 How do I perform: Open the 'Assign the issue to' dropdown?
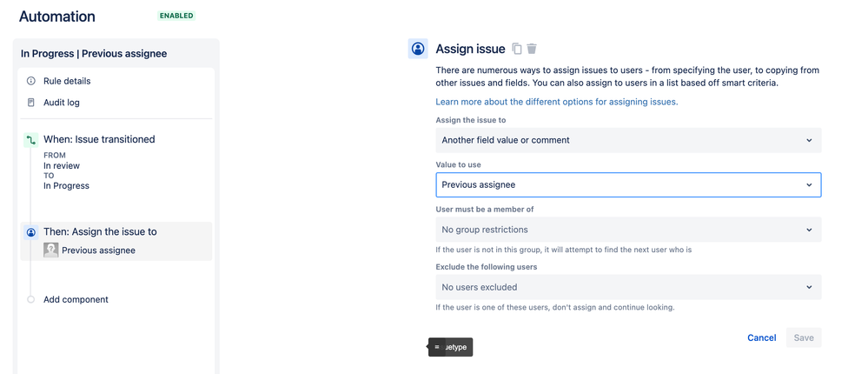point(628,140)
